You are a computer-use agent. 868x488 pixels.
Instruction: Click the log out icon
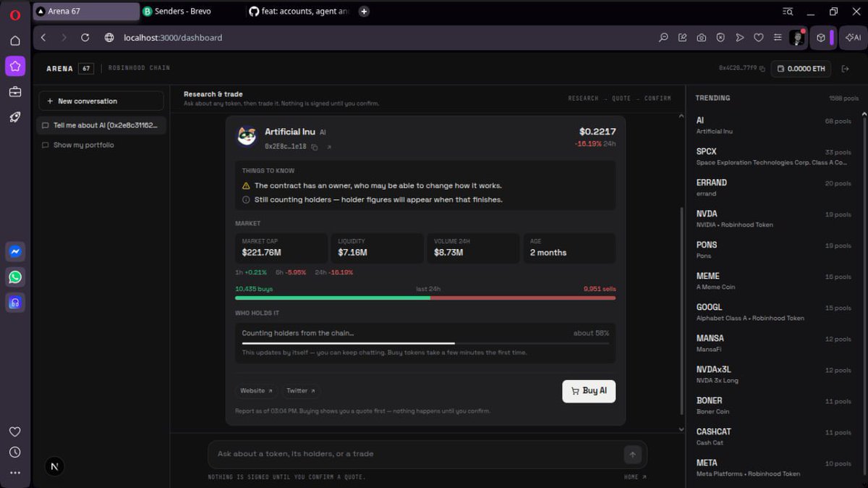coord(846,69)
